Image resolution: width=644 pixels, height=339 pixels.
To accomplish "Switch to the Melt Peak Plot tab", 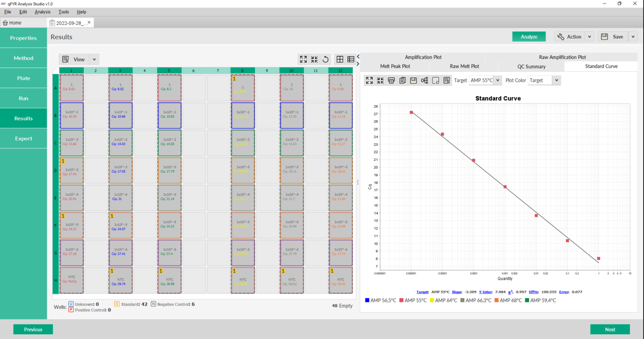I will tap(395, 67).
